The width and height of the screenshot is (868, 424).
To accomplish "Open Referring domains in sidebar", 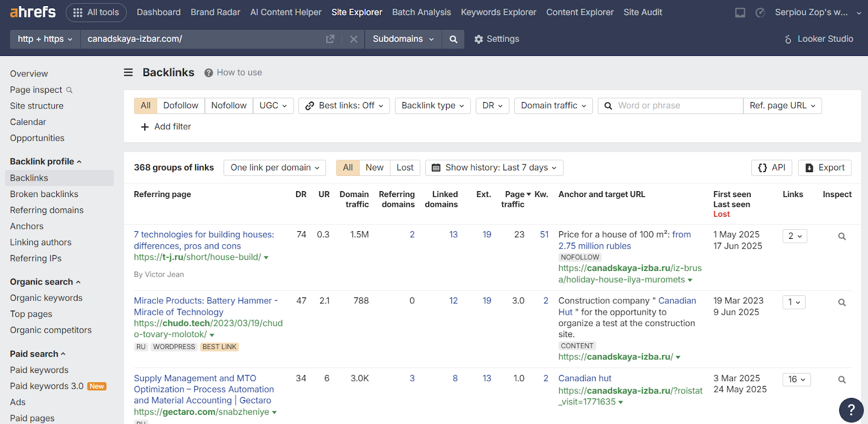I will (x=47, y=210).
